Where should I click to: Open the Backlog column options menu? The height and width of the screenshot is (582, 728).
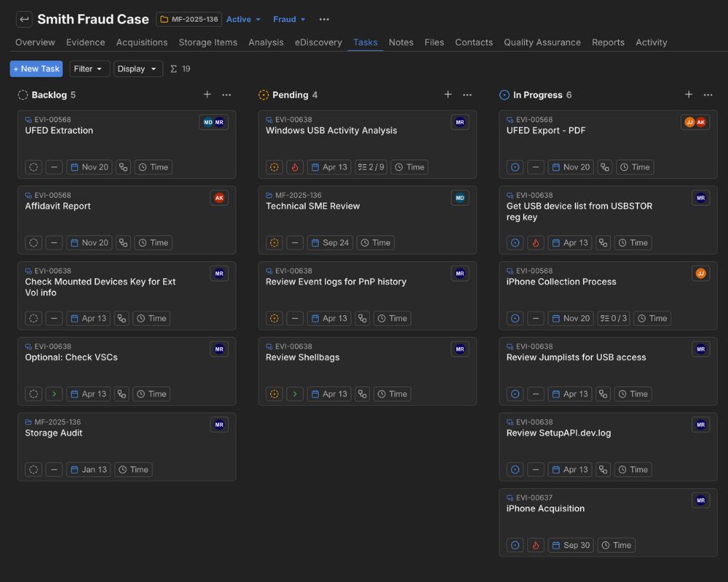pyautogui.click(x=226, y=95)
